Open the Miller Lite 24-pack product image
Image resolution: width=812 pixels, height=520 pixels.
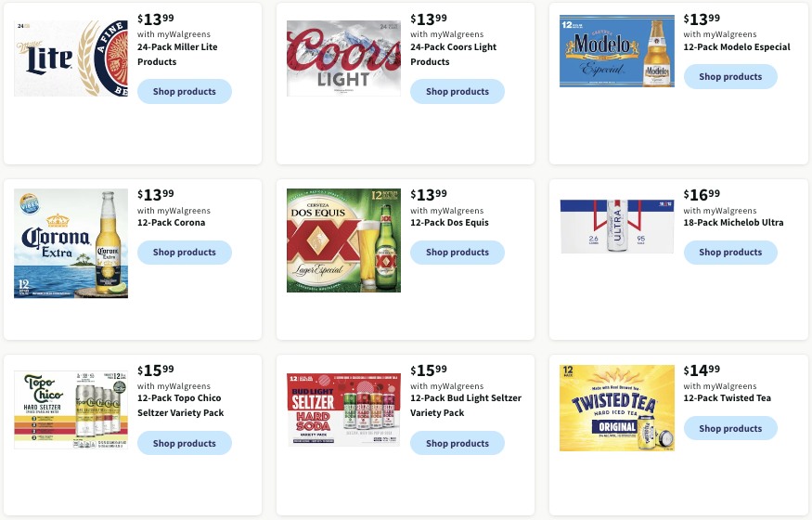pos(71,58)
